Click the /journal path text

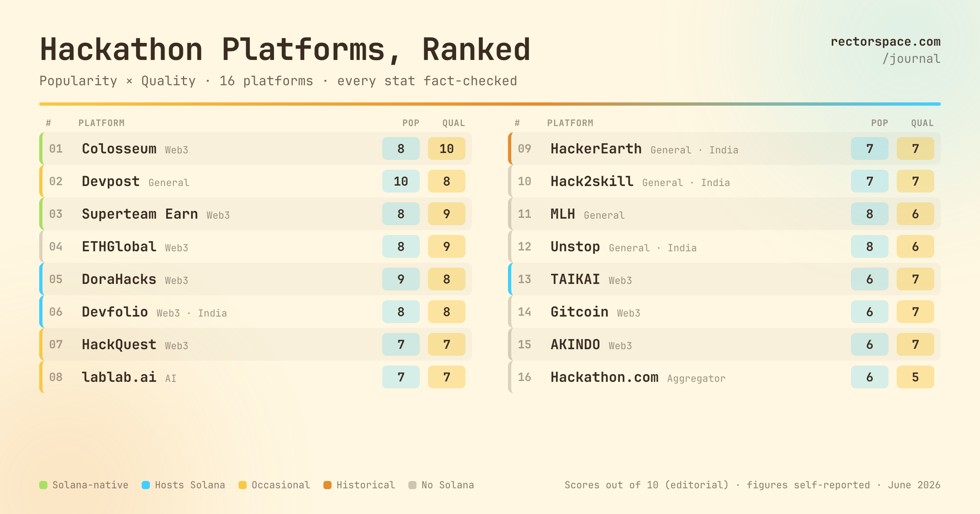pos(911,59)
